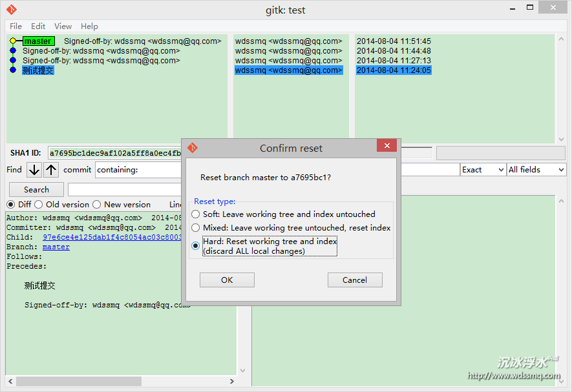The width and height of the screenshot is (572, 392).
Task: Follow the Child commit SHA link
Action: pyautogui.click(x=111, y=237)
